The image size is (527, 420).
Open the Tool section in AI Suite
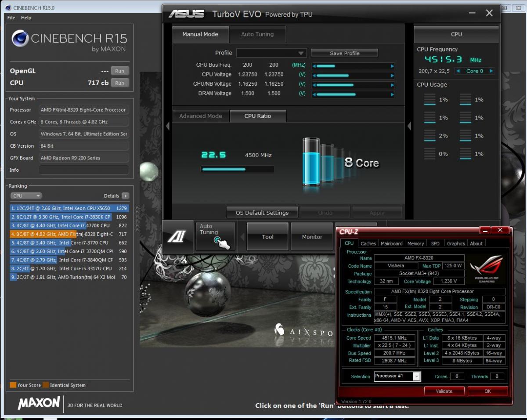(267, 237)
